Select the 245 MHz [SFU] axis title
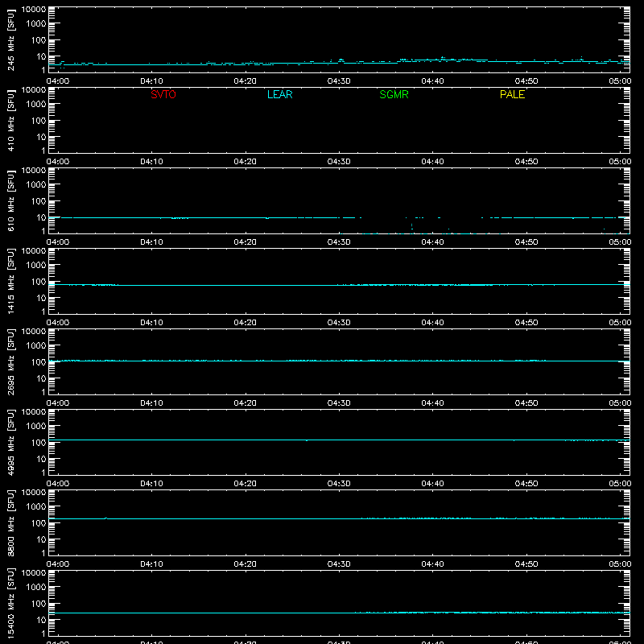The width and height of the screenshot is (644, 644). pos(10,40)
